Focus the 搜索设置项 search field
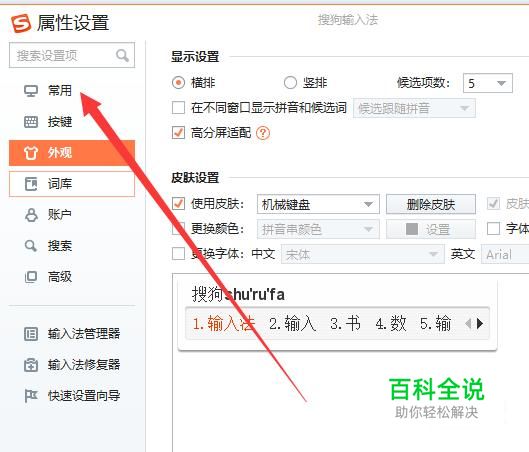Screen dimensions: 529x452 point(72,55)
